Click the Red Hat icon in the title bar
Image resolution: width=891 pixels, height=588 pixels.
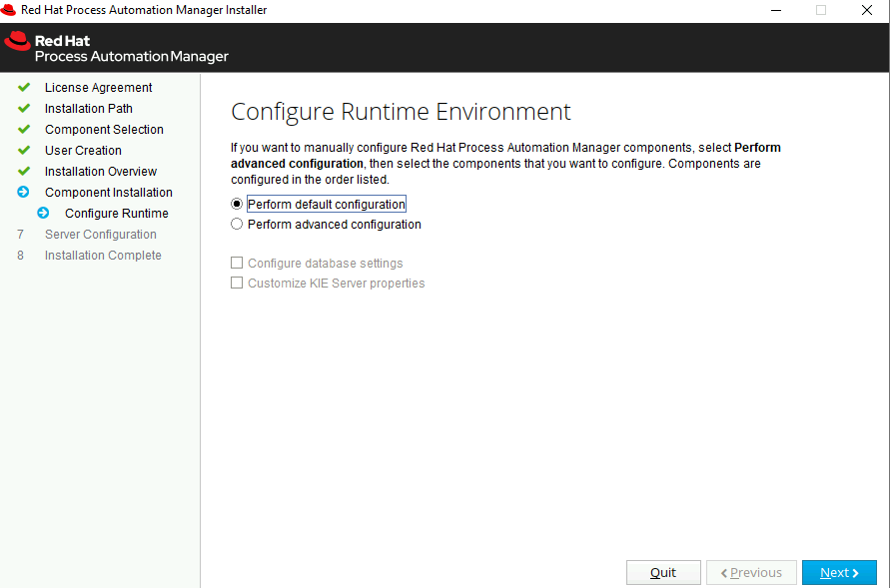8,10
